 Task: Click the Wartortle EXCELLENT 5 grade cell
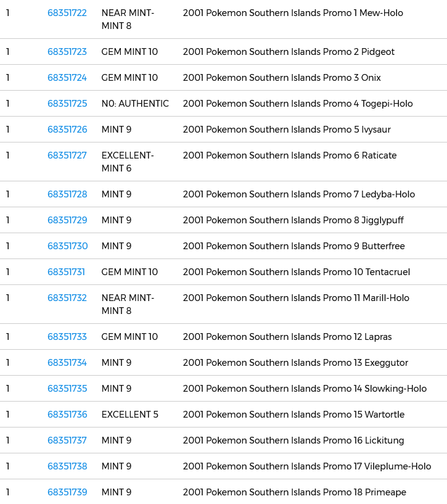coord(130,415)
